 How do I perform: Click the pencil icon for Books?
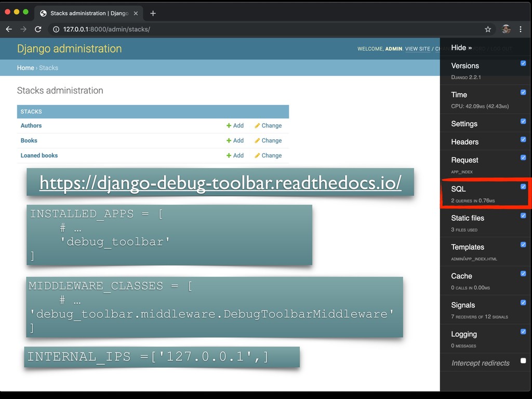257,140
